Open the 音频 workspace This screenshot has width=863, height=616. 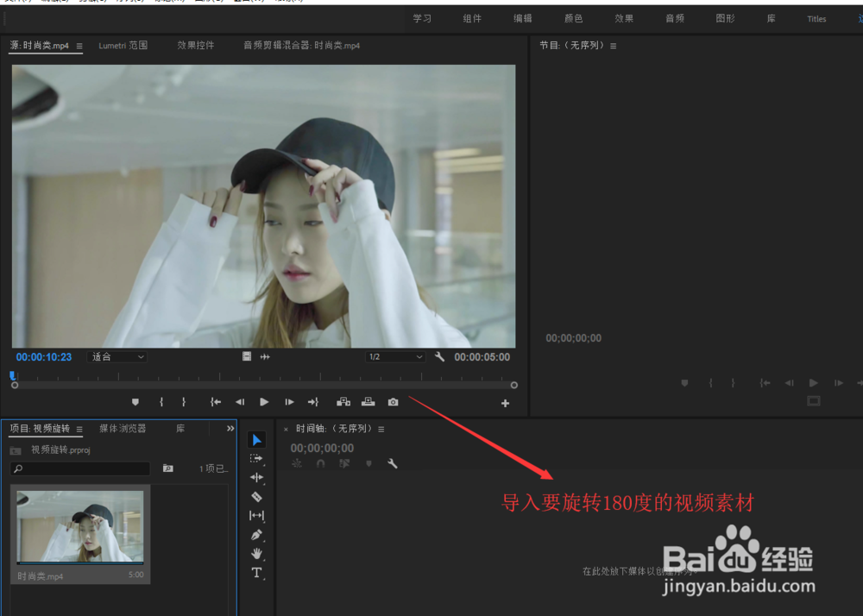tap(675, 19)
